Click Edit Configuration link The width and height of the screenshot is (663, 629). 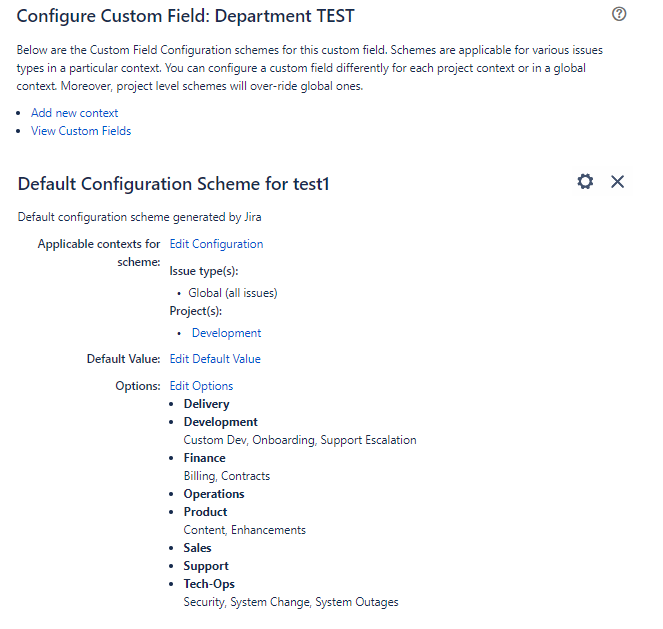(216, 244)
